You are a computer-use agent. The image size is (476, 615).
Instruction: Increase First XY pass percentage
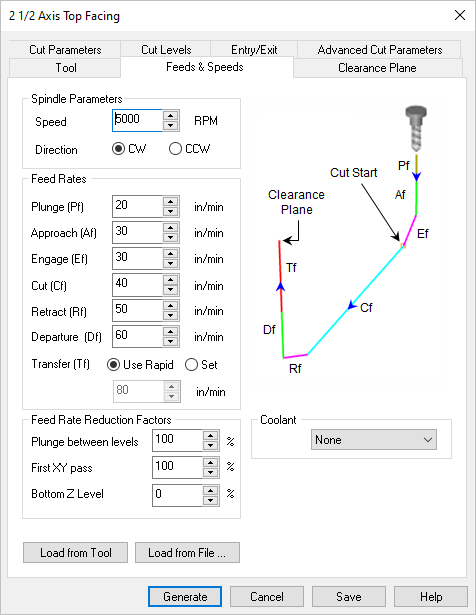pos(211,462)
